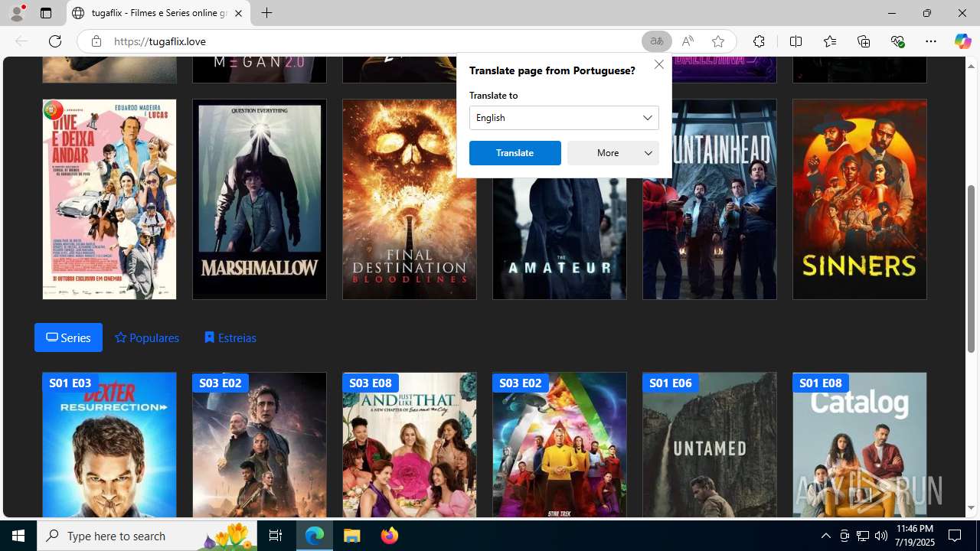The height and width of the screenshot is (551, 980).
Task: Open Firefox from the taskbar
Action: click(x=390, y=536)
